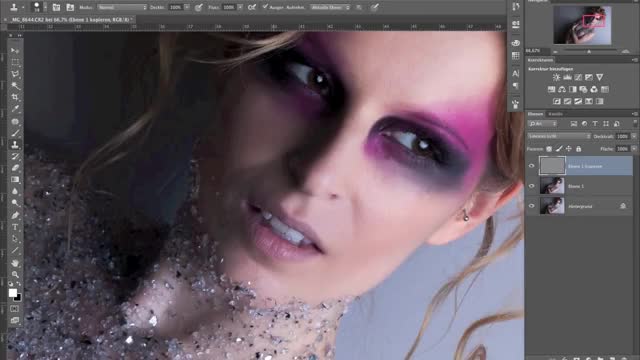Toggle lock position
Image resolution: width=640 pixels, height=360 pixels.
(x=569, y=149)
